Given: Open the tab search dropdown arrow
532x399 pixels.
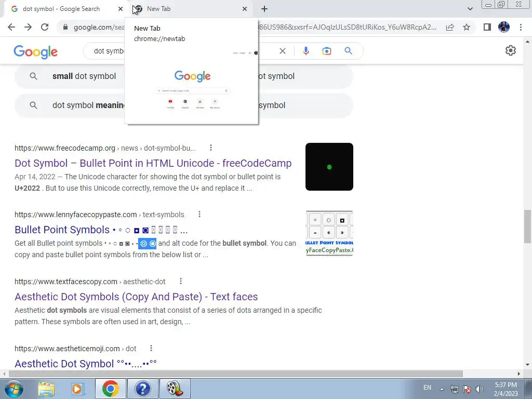Looking at the screenshot, I should tap(470, 9).
